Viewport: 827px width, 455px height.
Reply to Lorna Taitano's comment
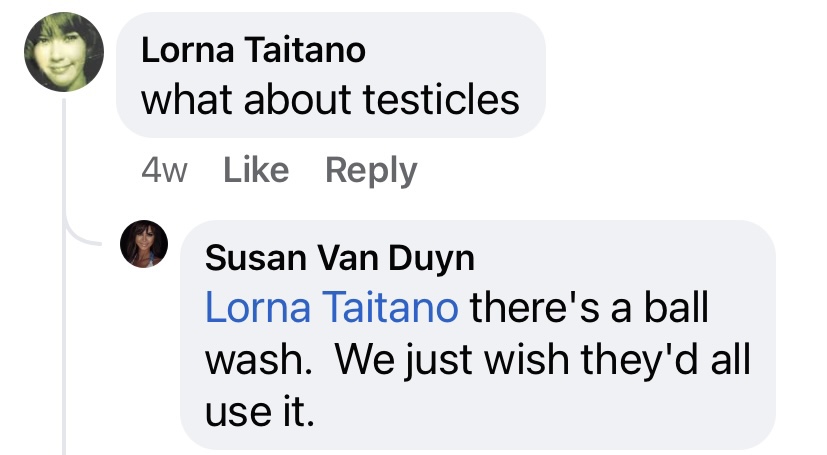click(x=371, y=171)
